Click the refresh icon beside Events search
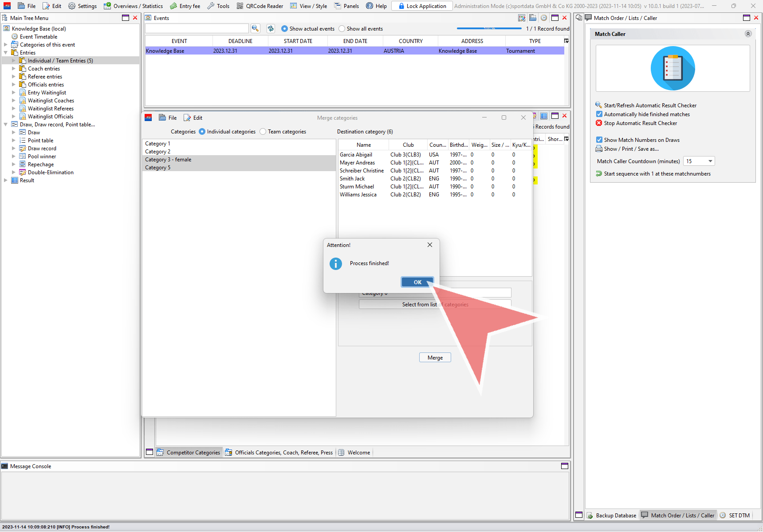This screenshot has height=532, width=763. click(271, 28)
